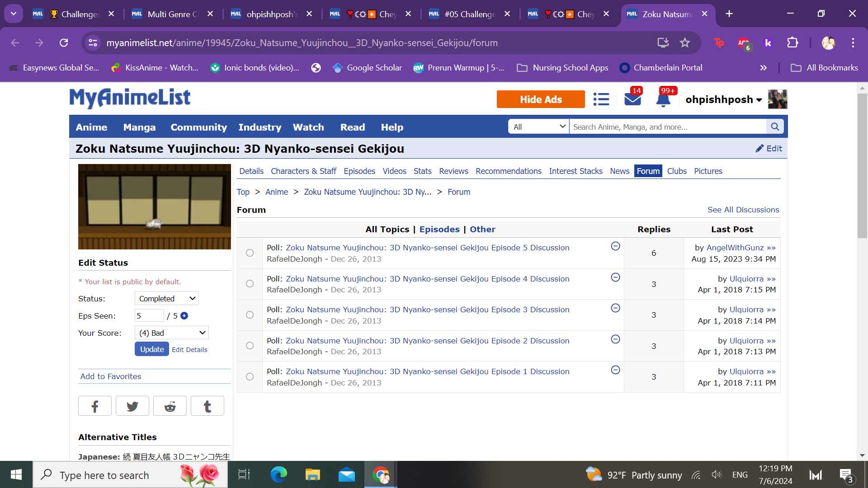This screenshot has height=488, width=868.
Task: Click the Update button
Action: click(152, 349)
